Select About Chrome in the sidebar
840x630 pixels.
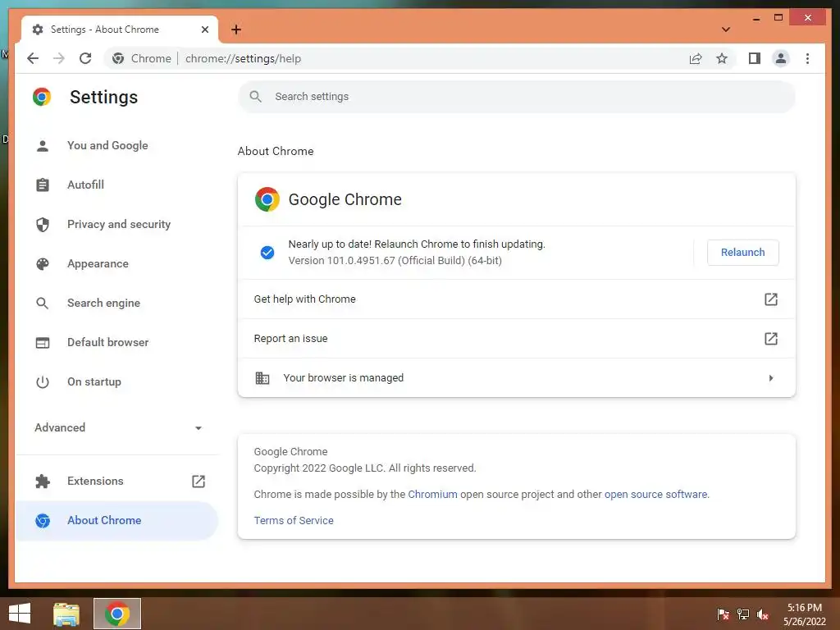pyautogui.click(x=116, y=520)
